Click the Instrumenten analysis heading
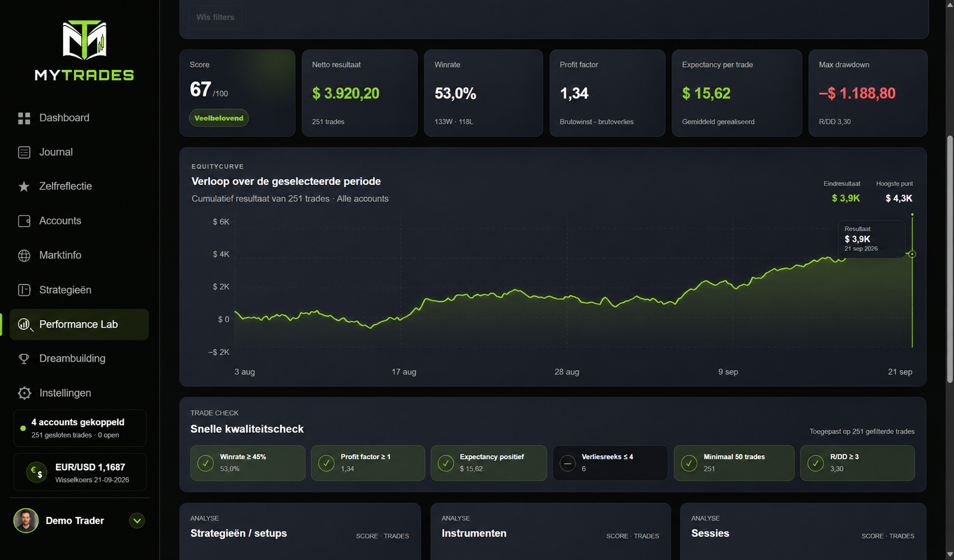 [474, 533]
